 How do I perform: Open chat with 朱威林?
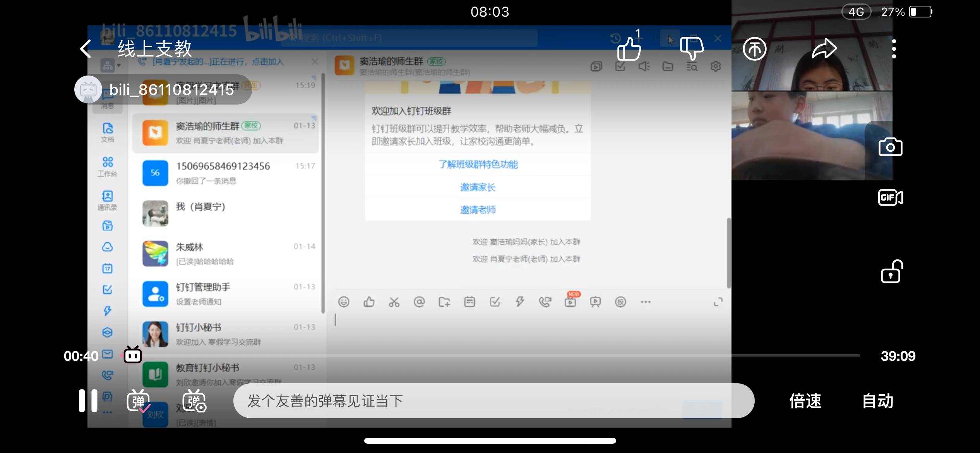coord(226,254)
